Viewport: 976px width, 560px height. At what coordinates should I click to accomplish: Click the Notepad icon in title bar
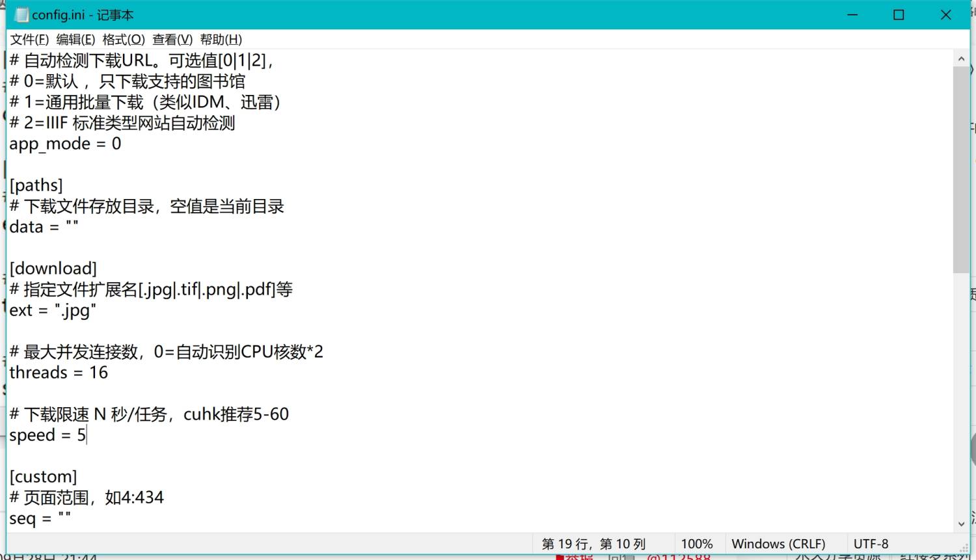coord(21,14)
